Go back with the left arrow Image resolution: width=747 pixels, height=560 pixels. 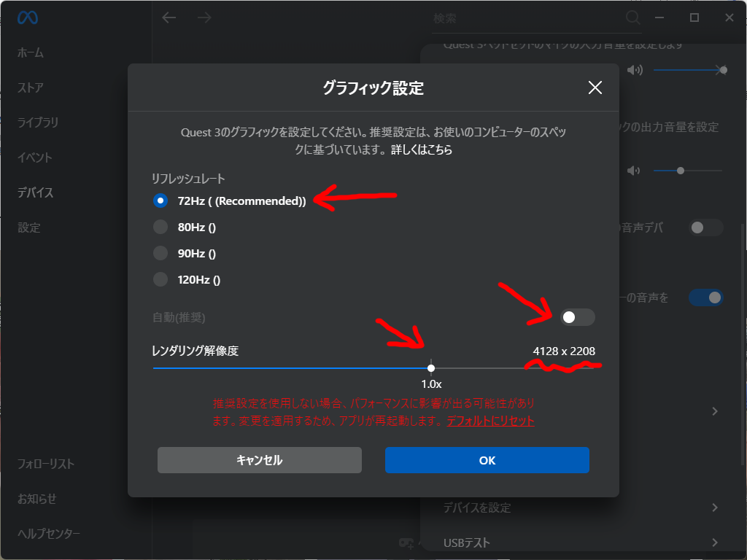[x=169, y=18]
